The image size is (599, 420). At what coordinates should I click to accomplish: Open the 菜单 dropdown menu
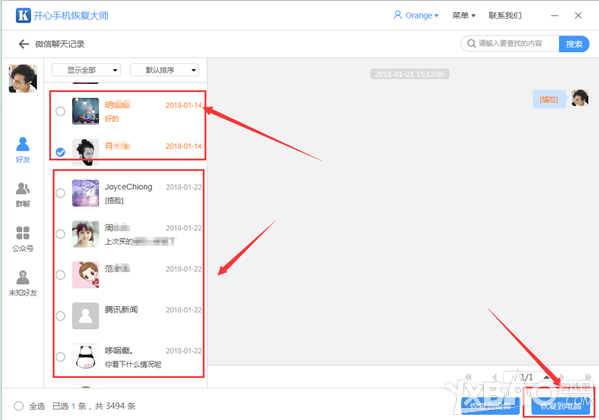(464, 15)
